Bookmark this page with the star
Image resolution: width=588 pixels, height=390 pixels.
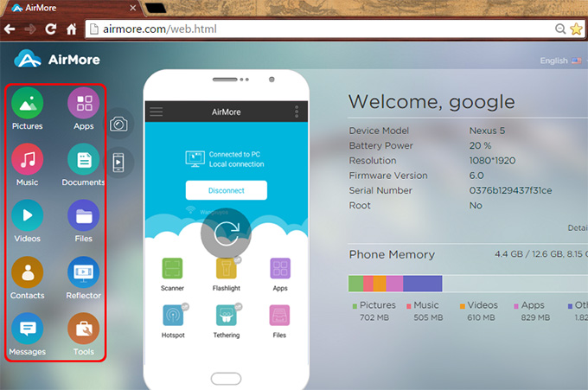click(576, 29)
